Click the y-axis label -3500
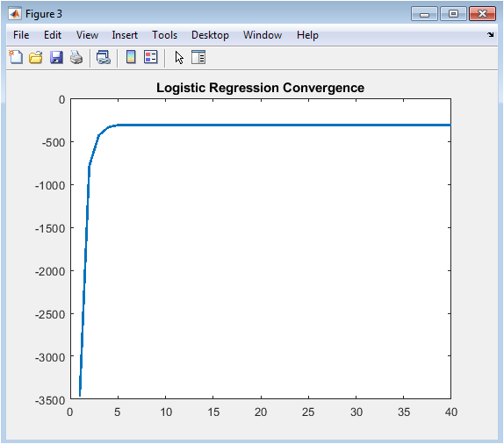Viewport: 504px width, 444px height. click(x=50, y=400)
